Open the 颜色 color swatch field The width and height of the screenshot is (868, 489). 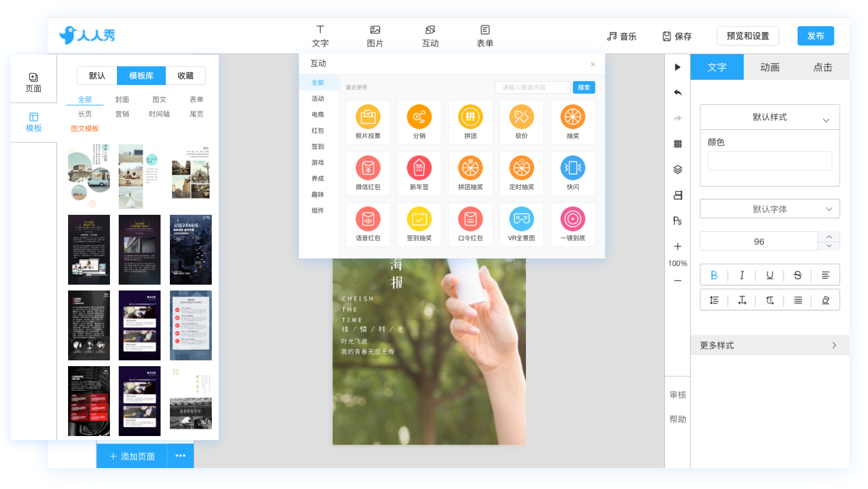(770, 161)
